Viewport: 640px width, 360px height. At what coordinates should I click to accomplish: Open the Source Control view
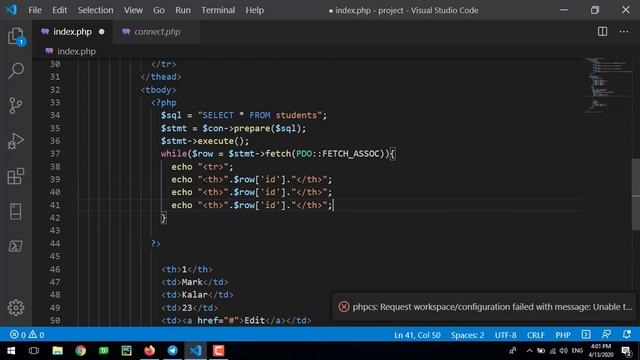coord(16,106)
